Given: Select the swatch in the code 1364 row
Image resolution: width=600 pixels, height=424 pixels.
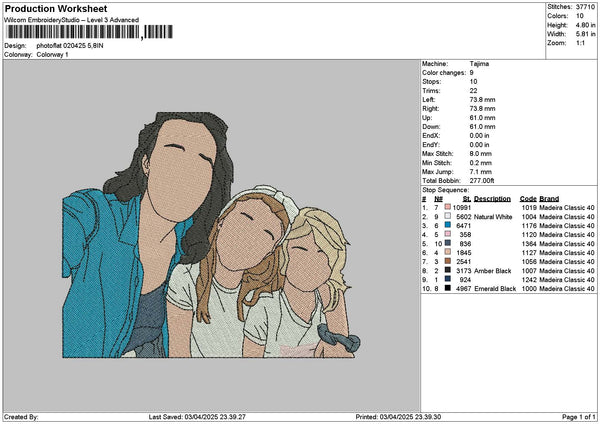Looking at the screenshot, I should 447,243.
